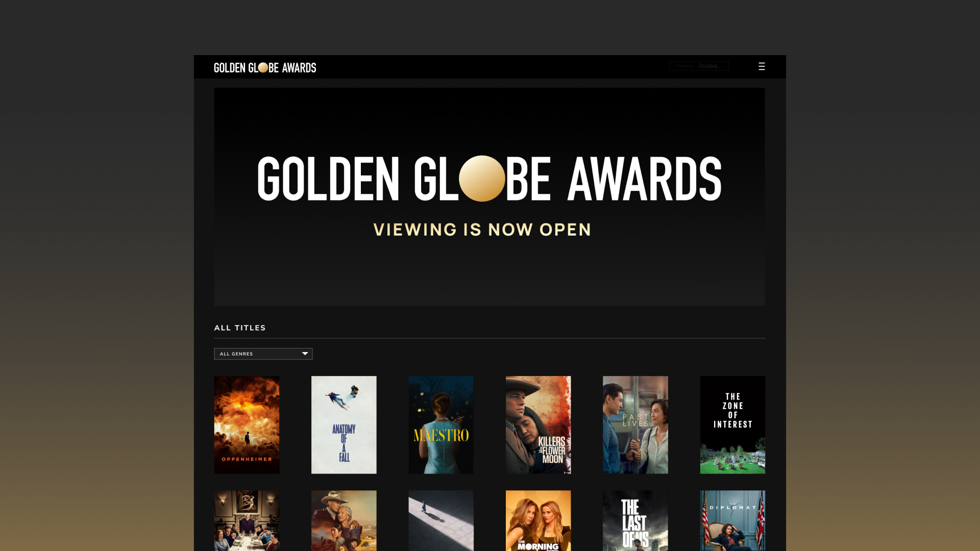Click the VIEWING IS NOW OPEN text

pyautogui.click(x=482, y=230)
